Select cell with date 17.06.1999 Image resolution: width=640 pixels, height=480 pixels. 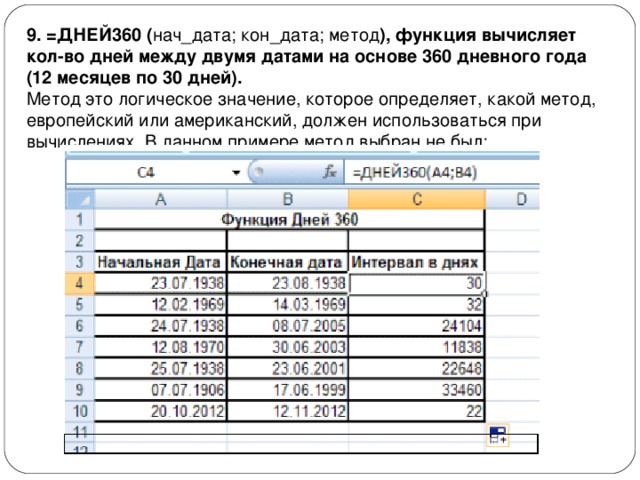(x=288, y=389)
